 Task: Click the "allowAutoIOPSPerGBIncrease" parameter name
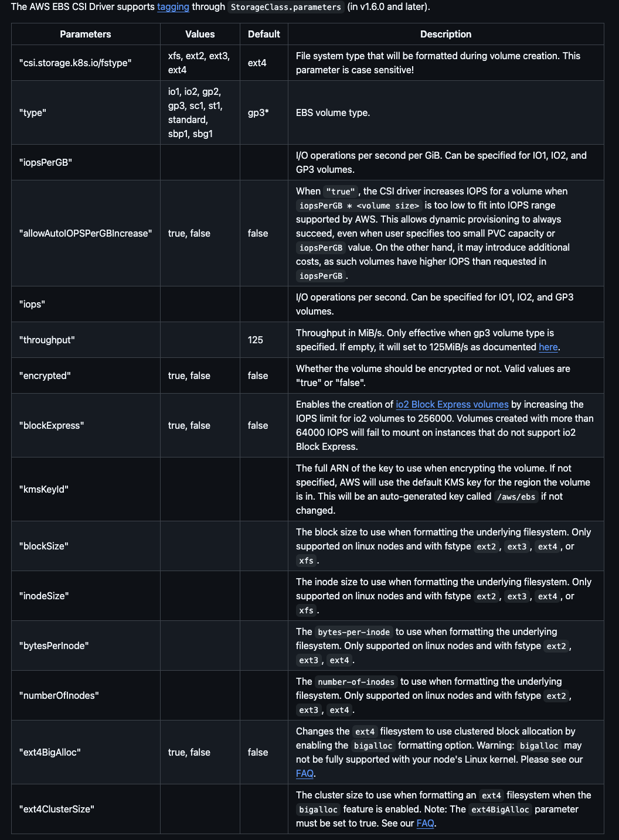click(86, 233)
